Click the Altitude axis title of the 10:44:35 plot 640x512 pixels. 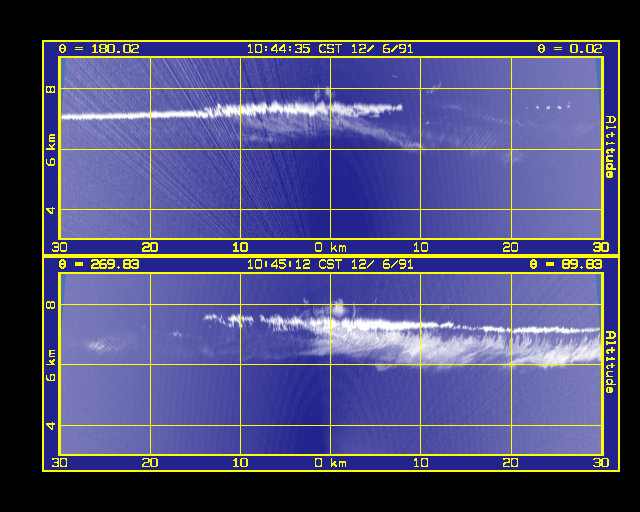point(610,147)
